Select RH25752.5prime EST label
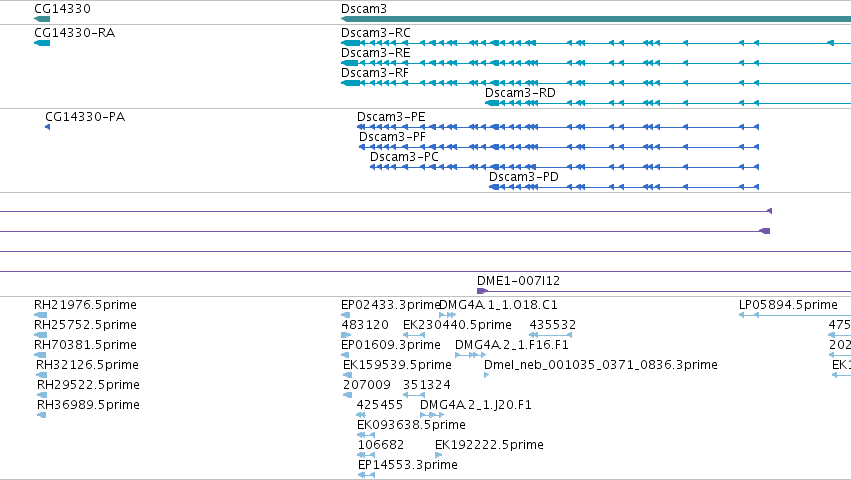Viewport: 851px width, 480px height. pos(85,325)
